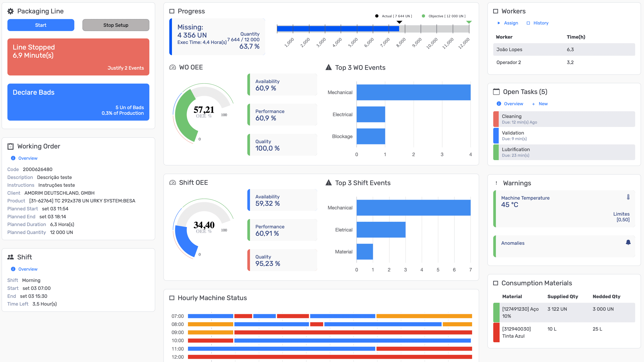The width and height of the screenshot is (644, 362).
Task: Click the Shift OEE gauge icon
Action: pyautogui.click(x=172, y=183)
